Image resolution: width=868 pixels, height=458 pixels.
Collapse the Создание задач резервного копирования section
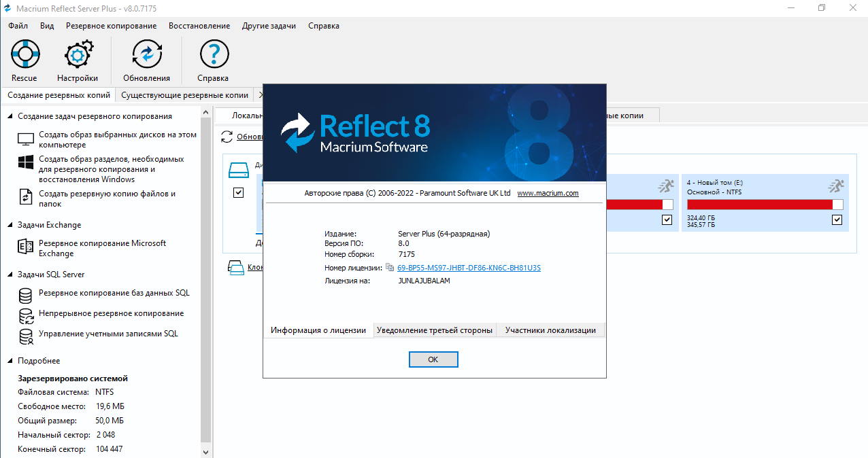coord(10,116)
